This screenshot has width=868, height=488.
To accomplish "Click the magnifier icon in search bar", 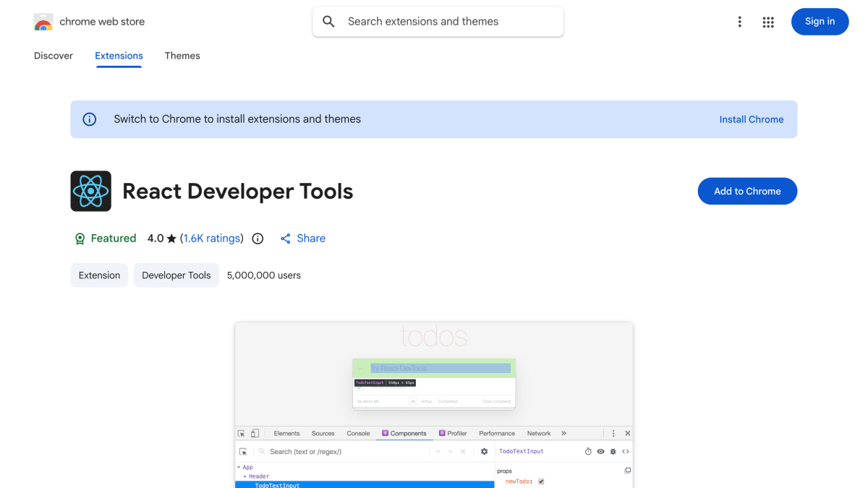I will pyautogui.click(x=328, y=22).
